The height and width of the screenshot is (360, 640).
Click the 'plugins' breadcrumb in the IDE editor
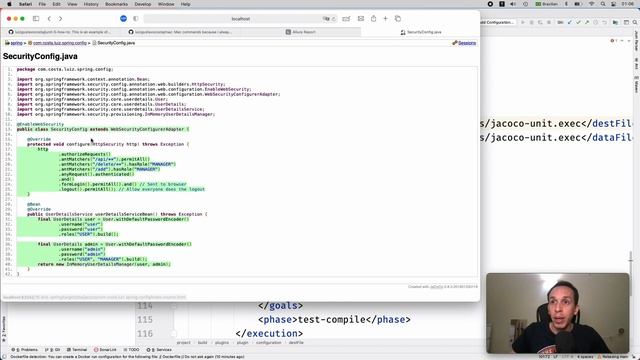click(x=222, y=343)
